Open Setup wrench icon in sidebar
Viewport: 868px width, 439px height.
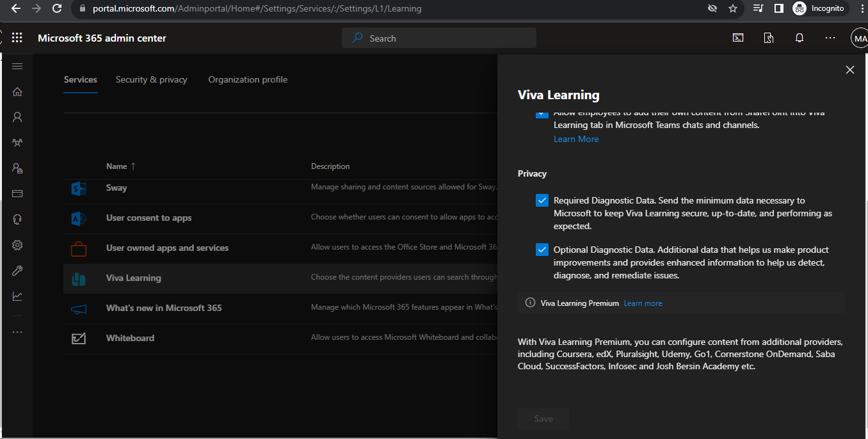point(17,271)
